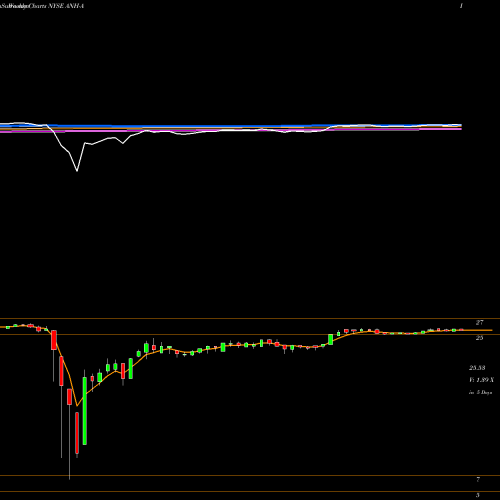
Task: Click the tall green candlestick after the crash
Action: pos(85,411)
